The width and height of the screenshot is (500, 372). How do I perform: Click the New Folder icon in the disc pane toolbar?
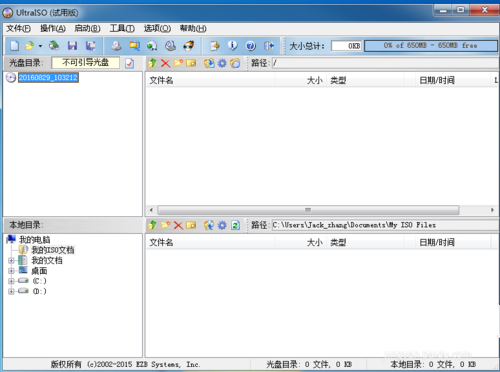click(178, 63)
